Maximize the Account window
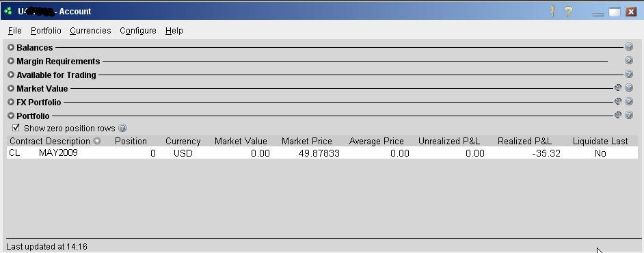This screenshot has width=644, height=253. [x=615, y=12]
